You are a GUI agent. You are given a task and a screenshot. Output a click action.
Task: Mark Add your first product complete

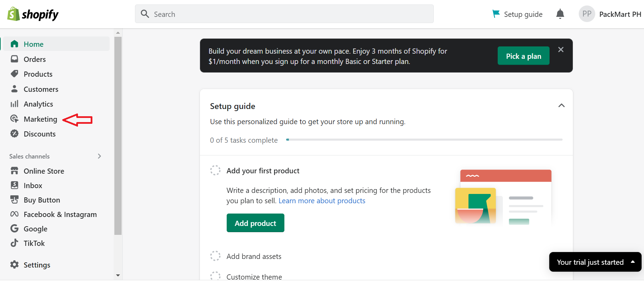point(215,171)
